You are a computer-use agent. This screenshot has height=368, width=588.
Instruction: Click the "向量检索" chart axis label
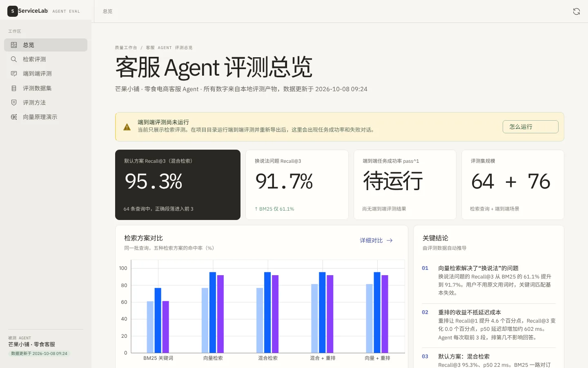point(213,358)
